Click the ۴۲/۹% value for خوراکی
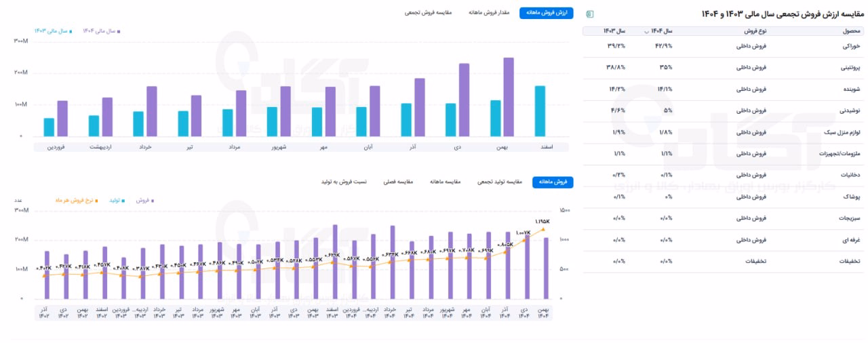The height and width of the screenshot is (343, 868). coord(664,46)
